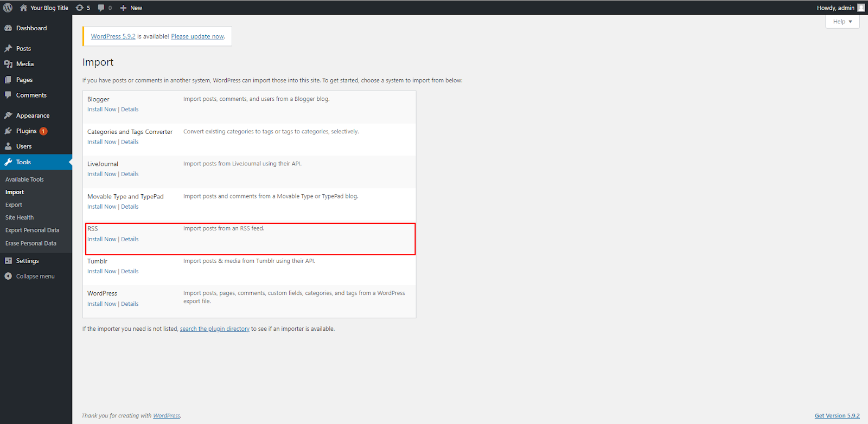This screenshot has height=424, width=868.
Task: View Details for Categories and Tags Converter
Action: [x=130, y=142]
